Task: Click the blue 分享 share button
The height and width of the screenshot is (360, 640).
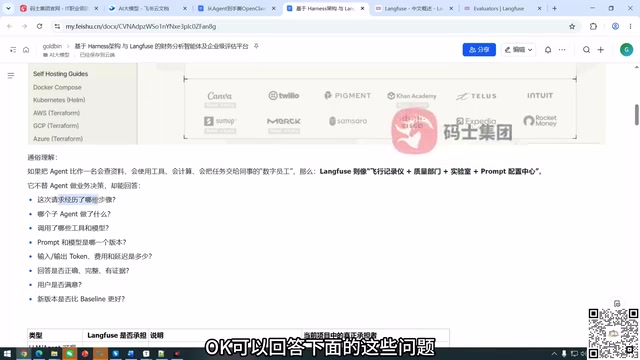Action: pos(479,49)
